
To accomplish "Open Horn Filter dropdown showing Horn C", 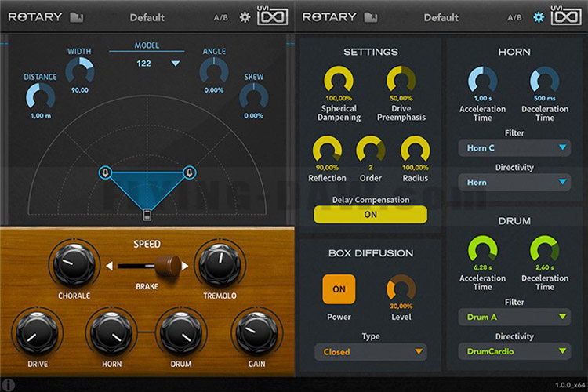I will [x=514, y=148].
